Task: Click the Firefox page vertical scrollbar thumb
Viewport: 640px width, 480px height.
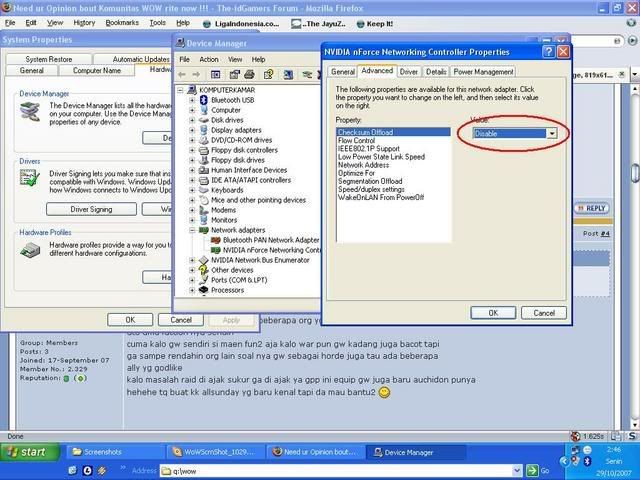Action: point(636,173)
